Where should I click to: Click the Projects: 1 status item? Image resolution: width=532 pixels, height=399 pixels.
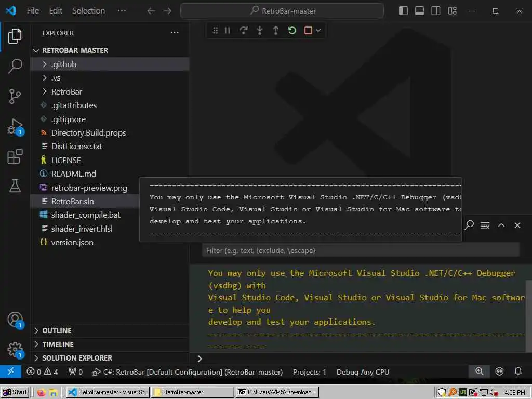tap(309, 372)
